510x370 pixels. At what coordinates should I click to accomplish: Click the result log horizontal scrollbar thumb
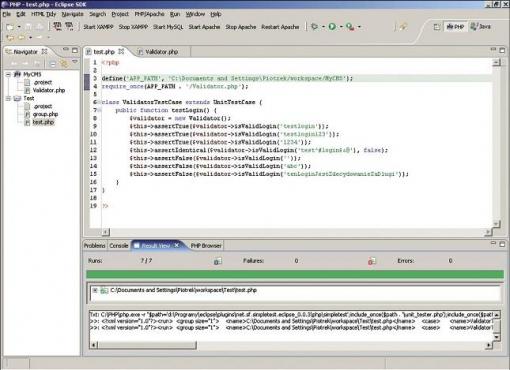click(147, 345)
